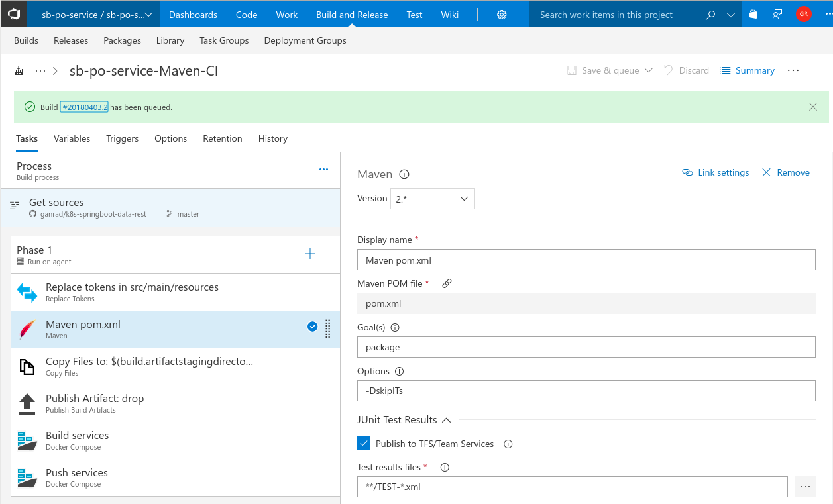This screenshot has height=504, width=833.
Task: Open the Code menu
Action: pyautogui.click(x=247, y=14)
